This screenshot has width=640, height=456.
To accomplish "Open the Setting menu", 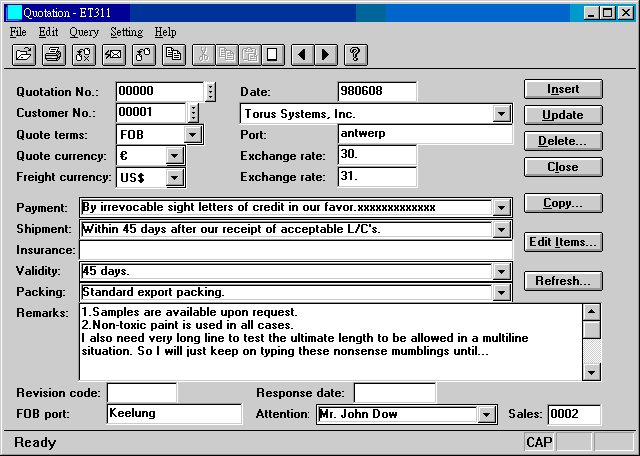I will coord(126,32).
